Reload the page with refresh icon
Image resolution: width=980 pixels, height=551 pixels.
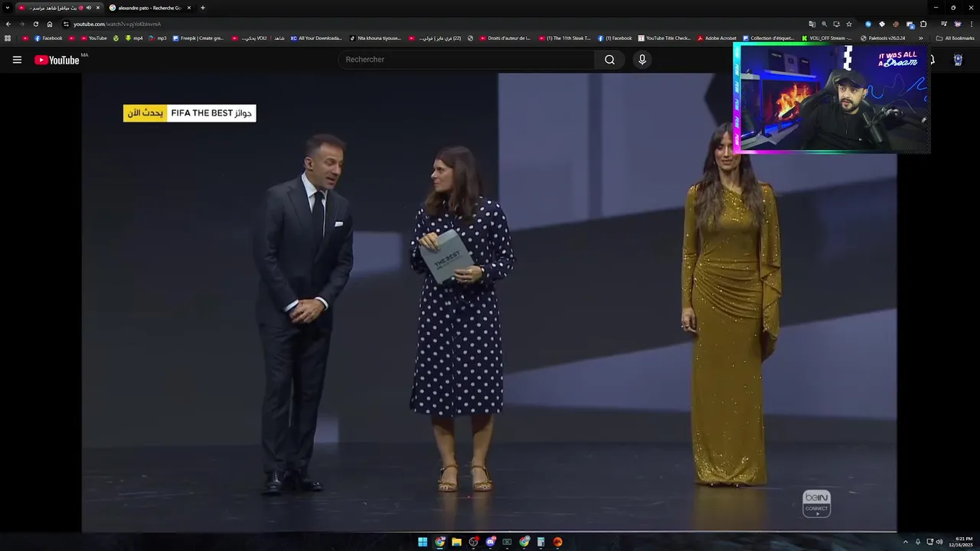[x=36, y=24]
